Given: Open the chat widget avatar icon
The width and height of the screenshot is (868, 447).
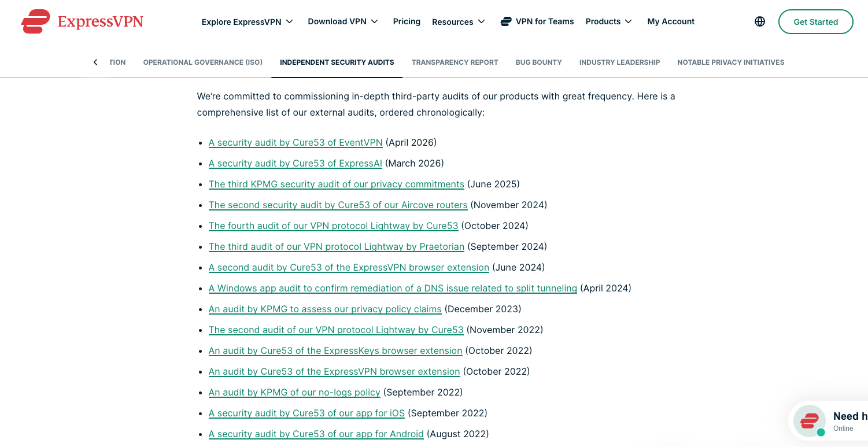Looking at the screenshot, I should point(810,421).
